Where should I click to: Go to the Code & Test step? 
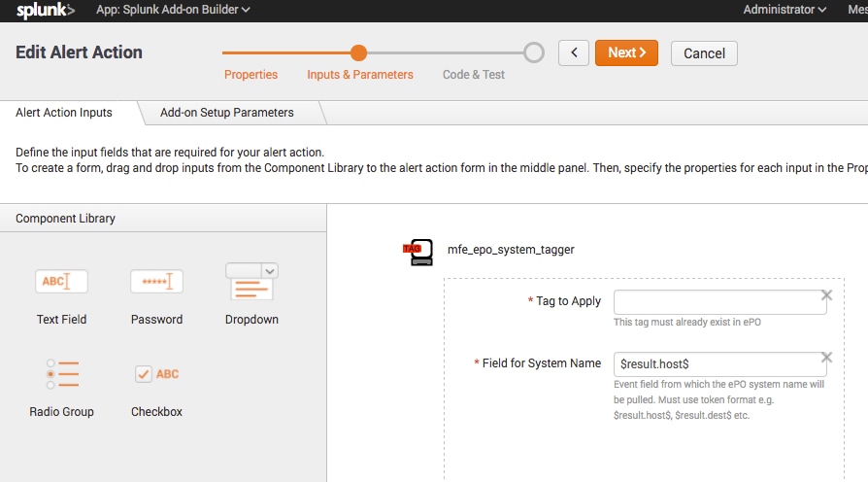click(473, 74)
